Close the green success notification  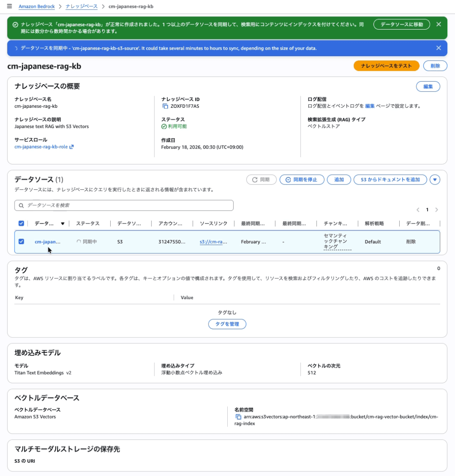(438, 24)
